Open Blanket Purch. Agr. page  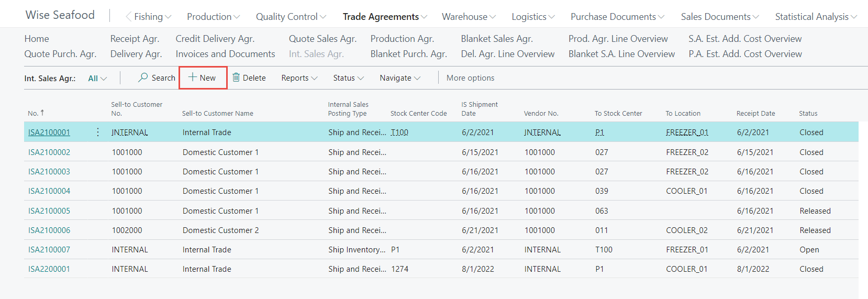click(x=408, y=54)
